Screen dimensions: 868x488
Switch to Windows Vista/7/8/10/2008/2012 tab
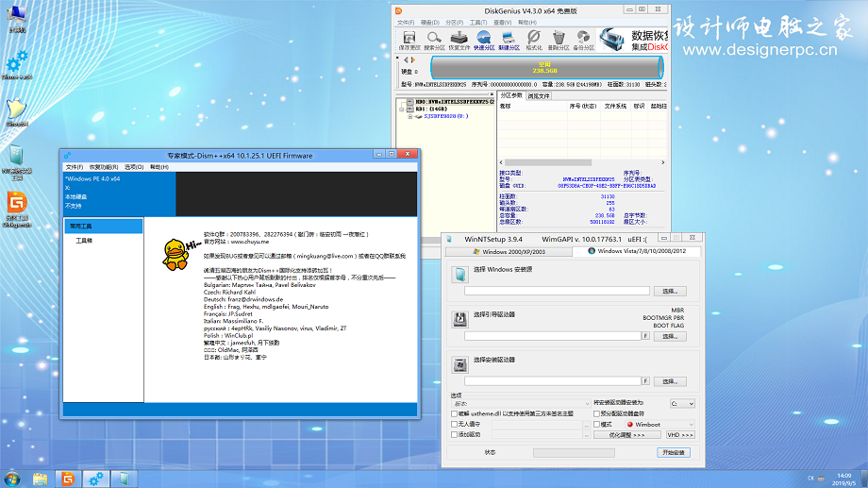point(637,251)
